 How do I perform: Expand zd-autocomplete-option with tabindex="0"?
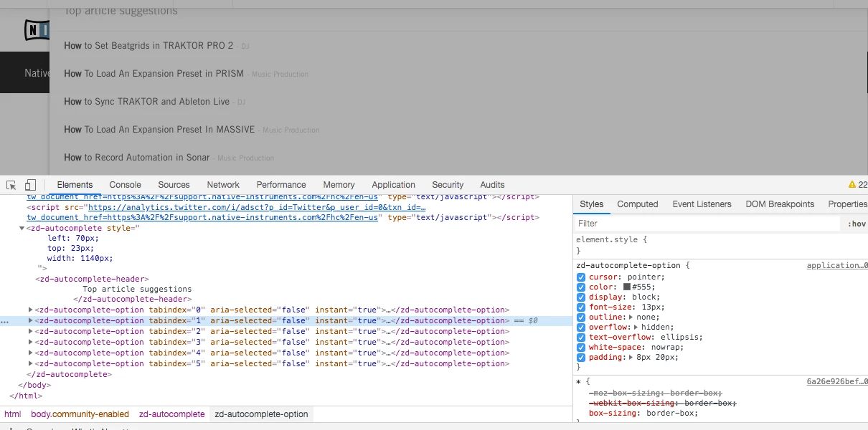point(30,310)
